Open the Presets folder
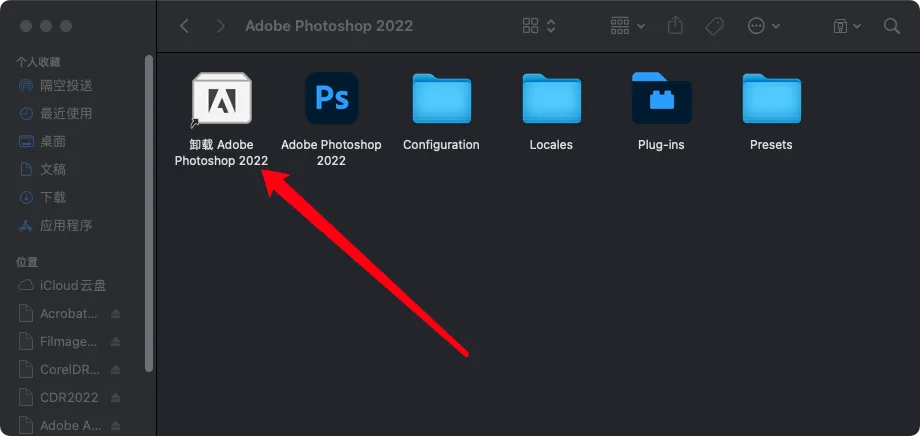Image resolution: width=920 pixels, height=436 pixels. coord(772,98)
